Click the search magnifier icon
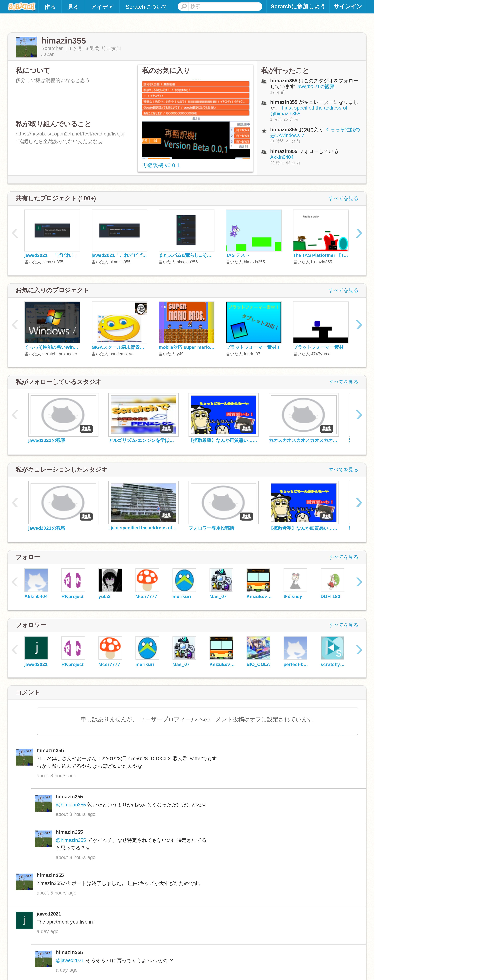This screenshot has width=490, height=980. pyautogui.click(x=184, y=6)
